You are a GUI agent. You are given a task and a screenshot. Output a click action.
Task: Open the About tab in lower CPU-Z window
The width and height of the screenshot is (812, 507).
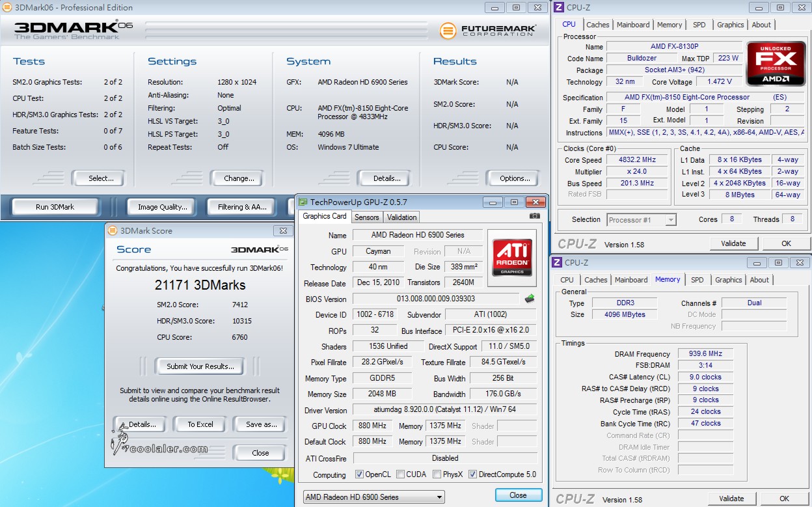[759, 280]
